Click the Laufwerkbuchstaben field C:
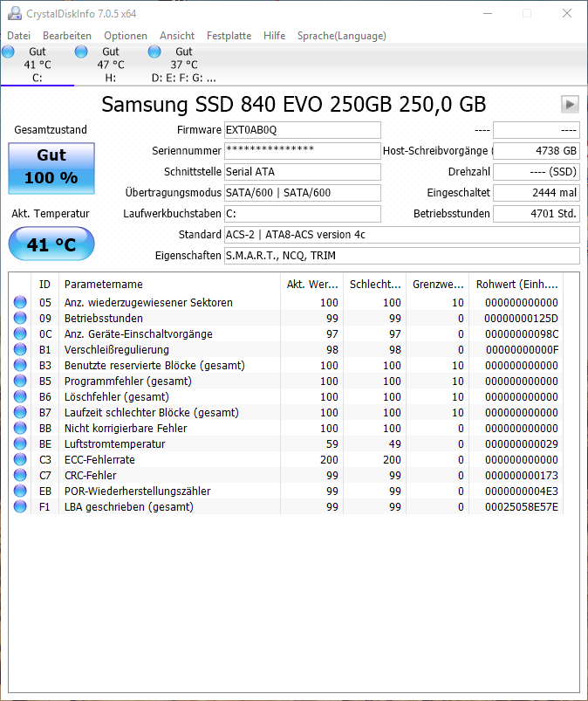The height and width of the screenshot is (701, 588). (x=303, y=214)
